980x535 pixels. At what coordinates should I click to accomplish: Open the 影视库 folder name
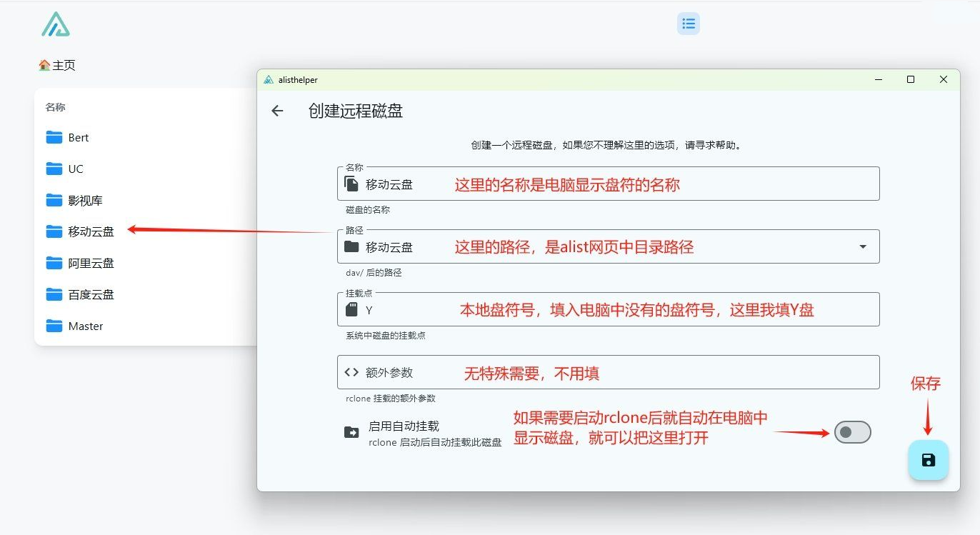click(x=86, y=201)
